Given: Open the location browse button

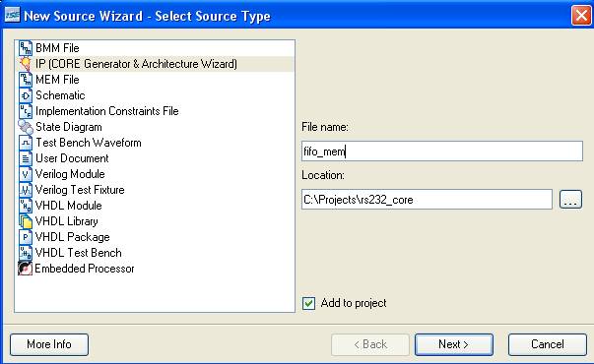Looking at the screenshot, I should pyautogui.click(x=570, y=200).
